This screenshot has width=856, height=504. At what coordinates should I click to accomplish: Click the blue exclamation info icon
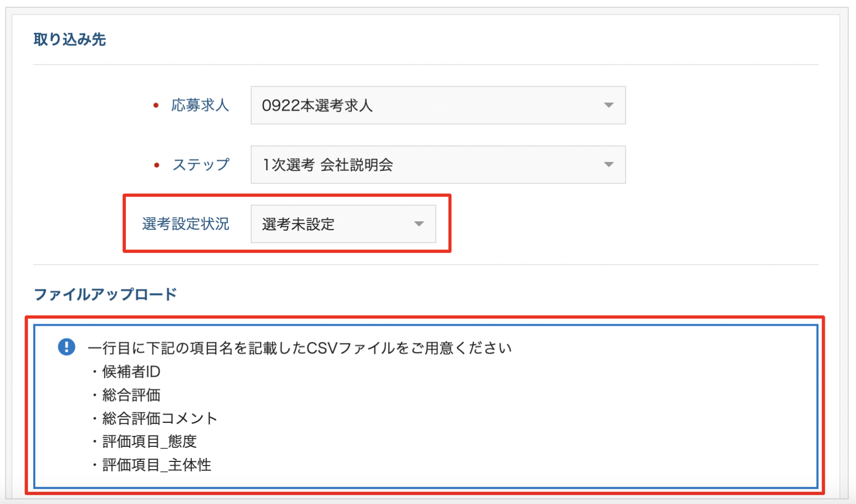click(67, 347)
